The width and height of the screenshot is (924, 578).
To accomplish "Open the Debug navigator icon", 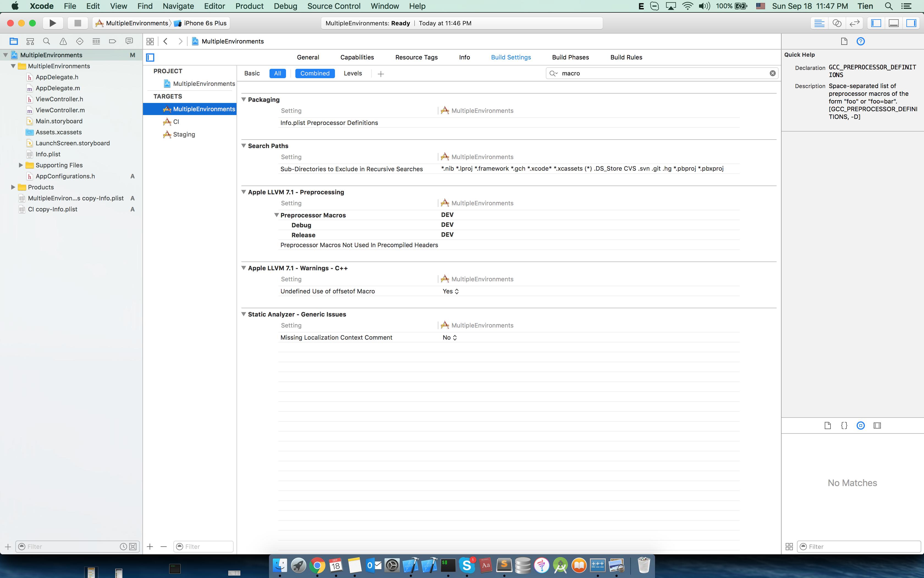I will (96, 41).
